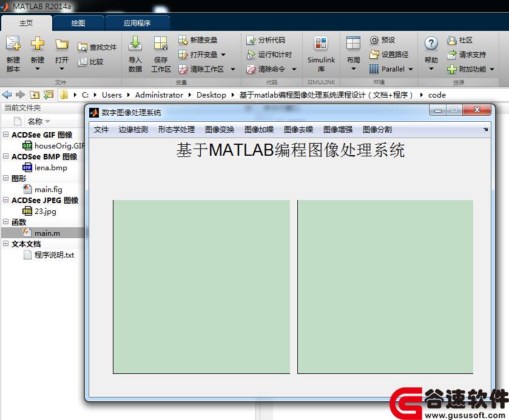Click the Up One Level folder icon
This screenshot has height=420, width=509.
35,95
